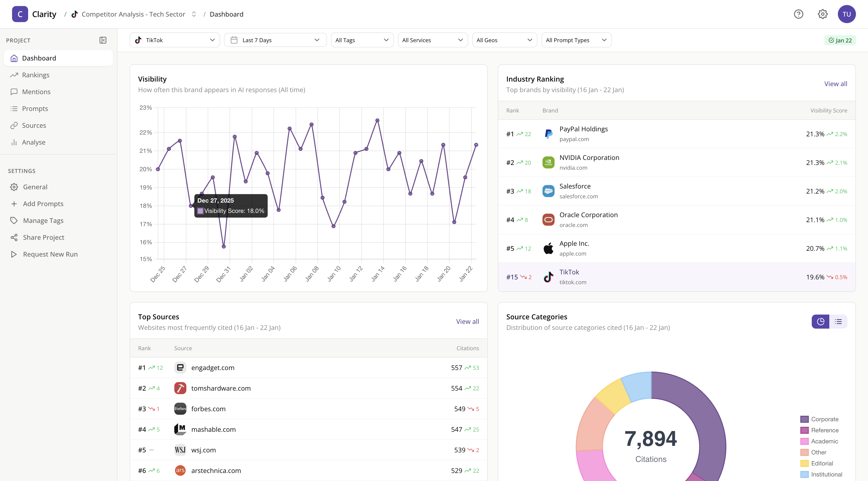The height and width of the screenshot is (481, 868).
Task: Open the help menu in the top bar
Action: click(799, 14)
